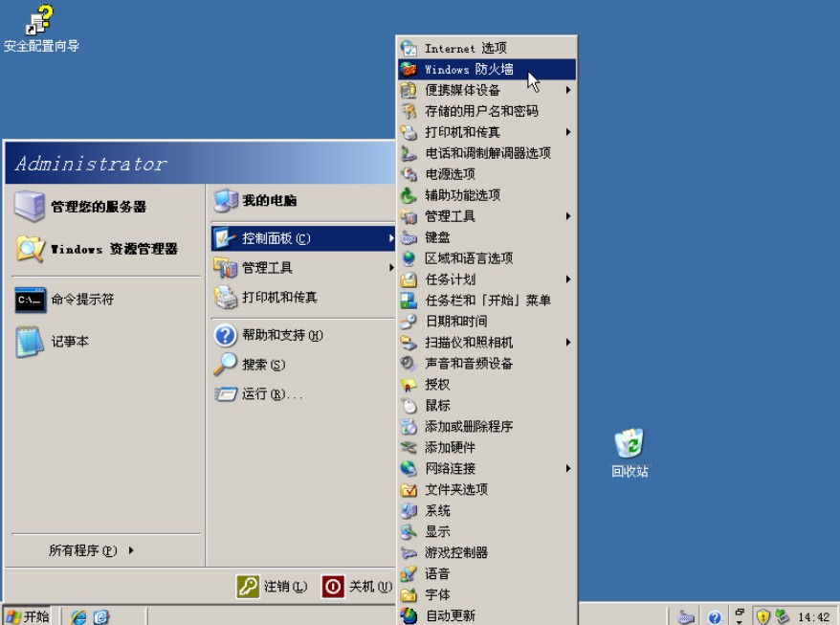
Task: Expand the Start menu 管理工具 arrow
Action: 391,267
